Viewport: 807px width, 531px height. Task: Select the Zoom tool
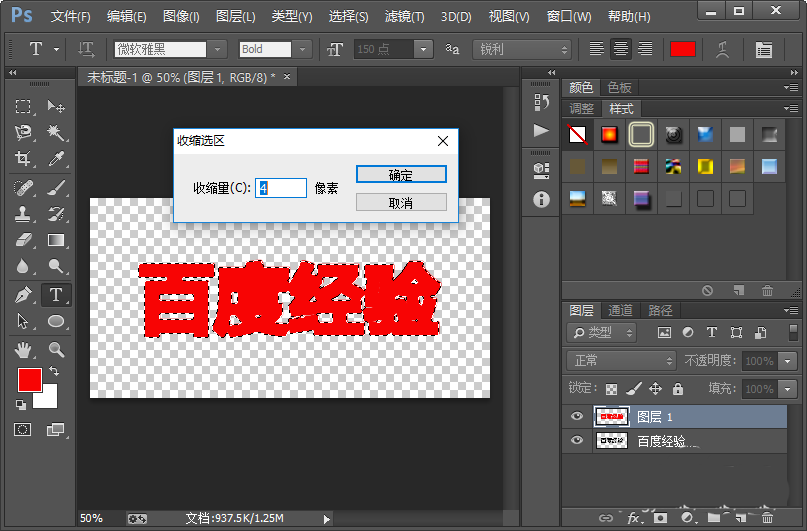click(x=56, y=350)
